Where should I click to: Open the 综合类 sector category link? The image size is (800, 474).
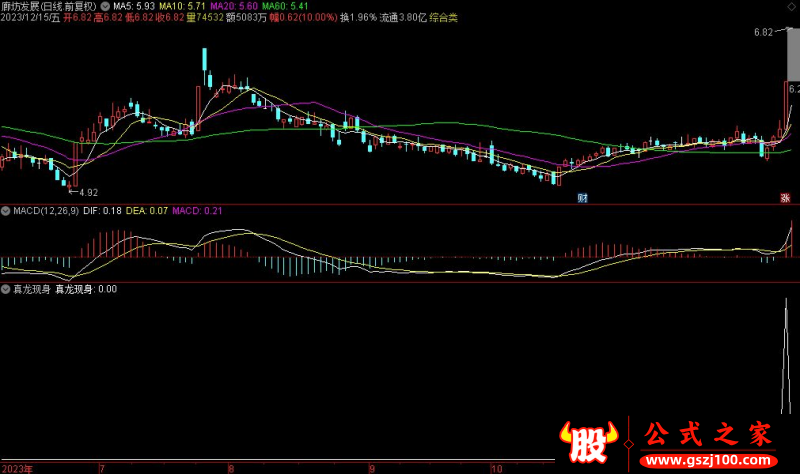point(444,18)
